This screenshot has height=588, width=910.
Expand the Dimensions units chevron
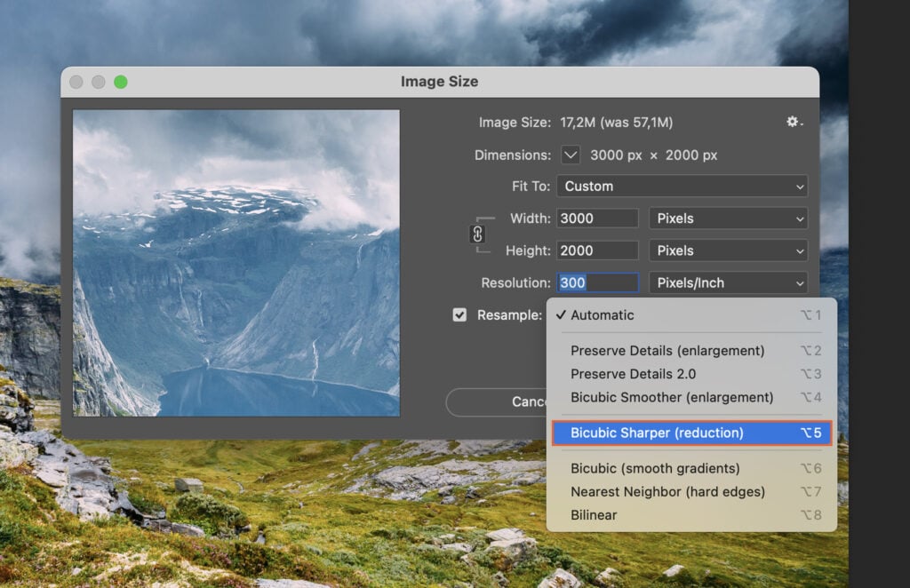(x=571, y=155)
